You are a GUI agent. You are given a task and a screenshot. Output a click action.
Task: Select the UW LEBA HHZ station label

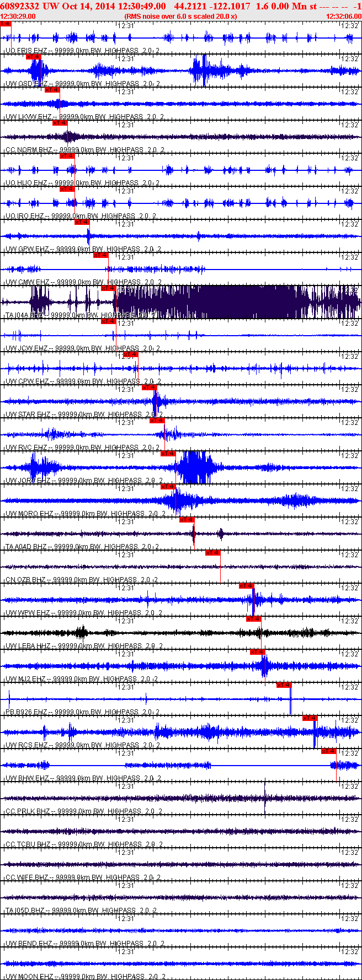coord(28,646)
